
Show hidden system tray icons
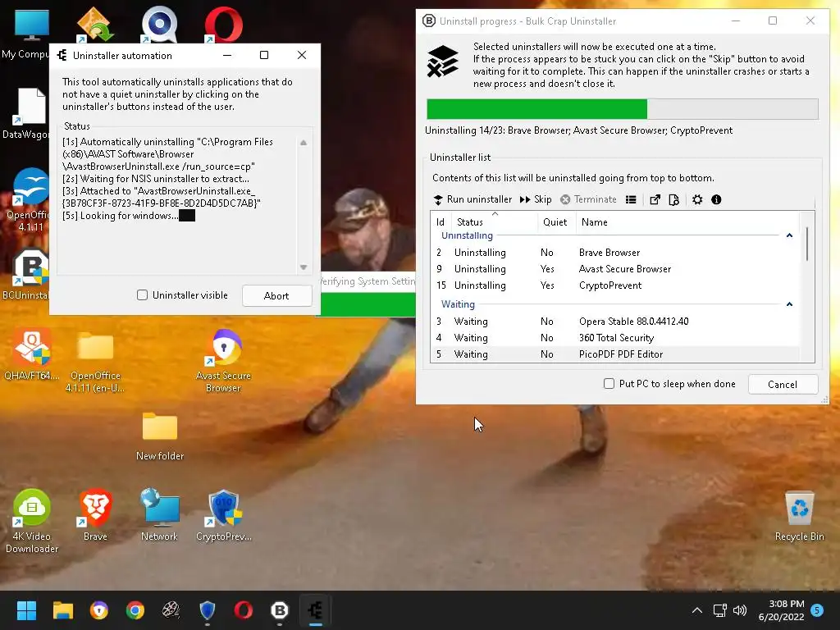coord(697,610)
